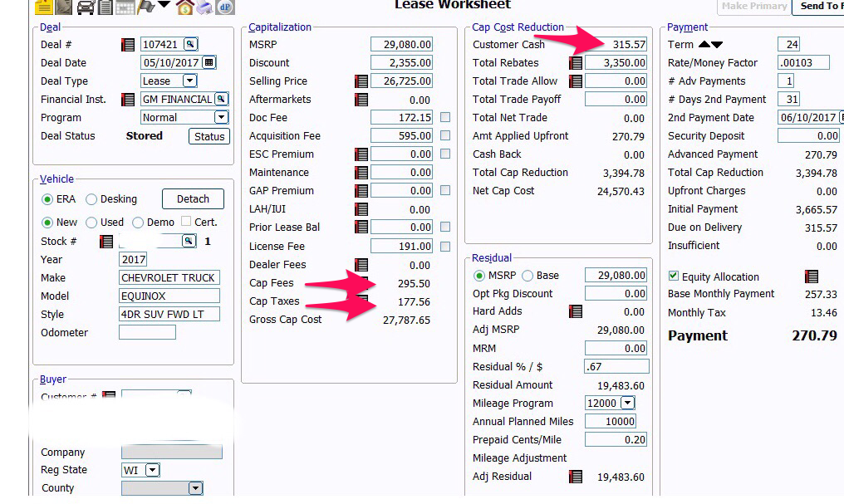This screenshot has width=844, height=504.
Task: Open Total Trade Allow detail icon
Action: click(576, 81)
